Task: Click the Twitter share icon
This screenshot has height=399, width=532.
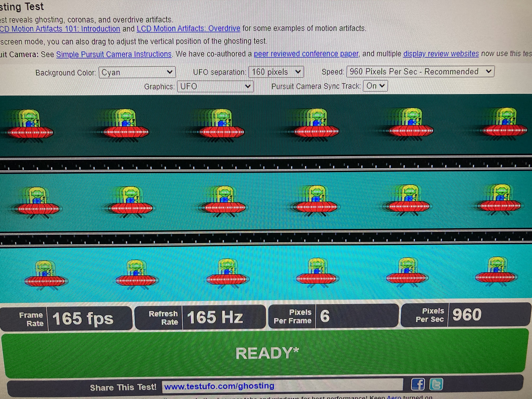Action: (x=436, y=384)
